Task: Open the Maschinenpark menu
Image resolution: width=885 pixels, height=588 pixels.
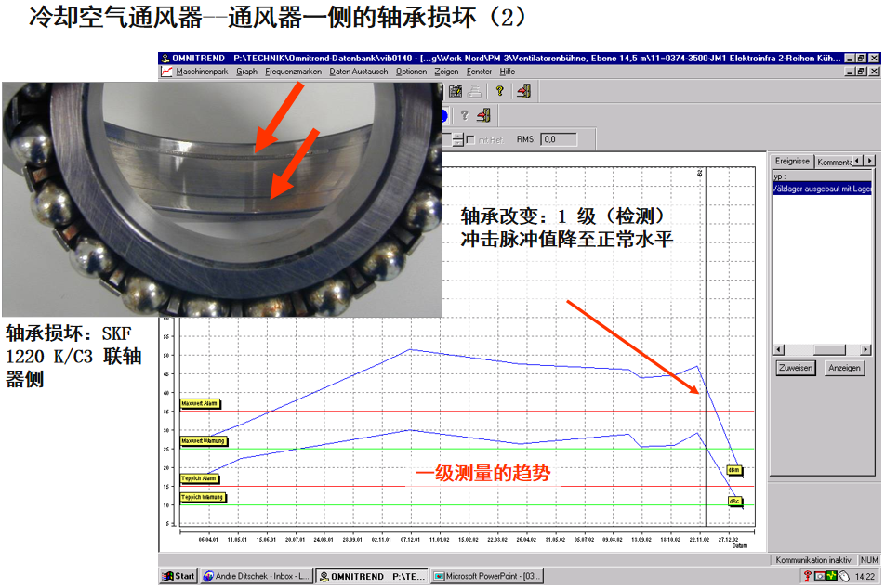Action: point(202,72)
